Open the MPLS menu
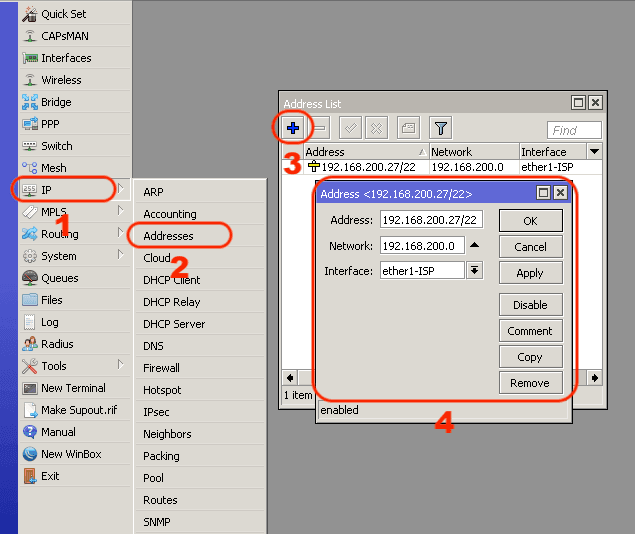The image size is (635, 534). 75,212
